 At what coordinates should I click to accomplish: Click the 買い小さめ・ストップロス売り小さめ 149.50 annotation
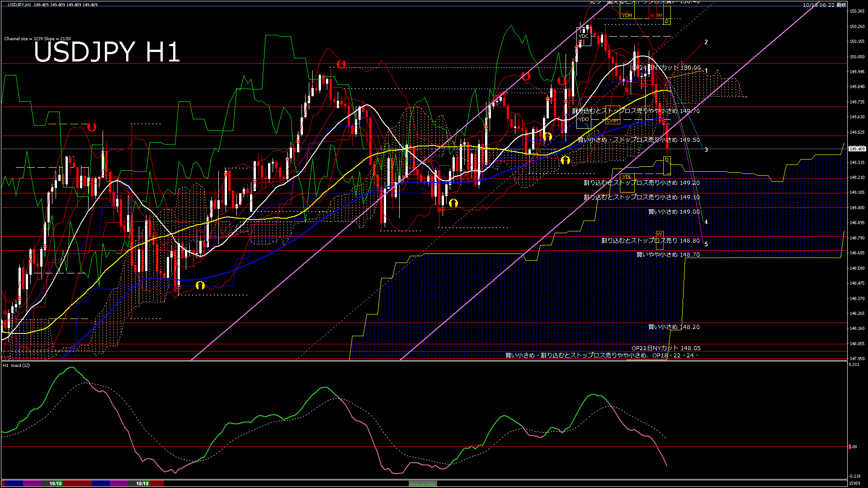click(x=639, y=140)
